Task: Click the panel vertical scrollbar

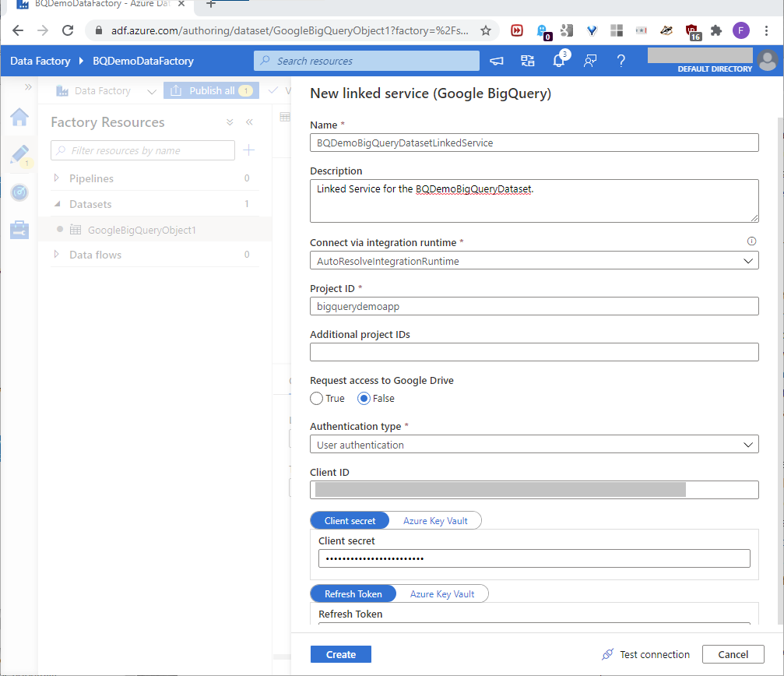Action: [x=780, y=370]
